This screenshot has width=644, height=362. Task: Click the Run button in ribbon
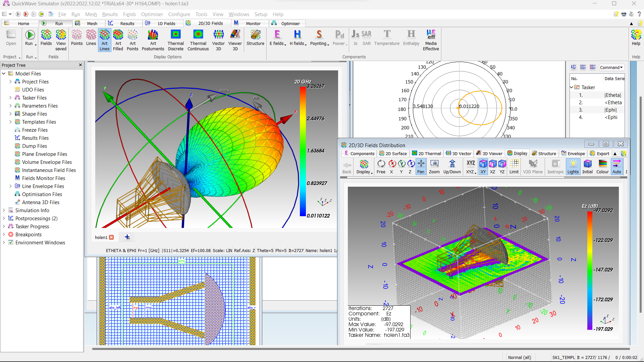pyautogui.click(x=30, y=38)
